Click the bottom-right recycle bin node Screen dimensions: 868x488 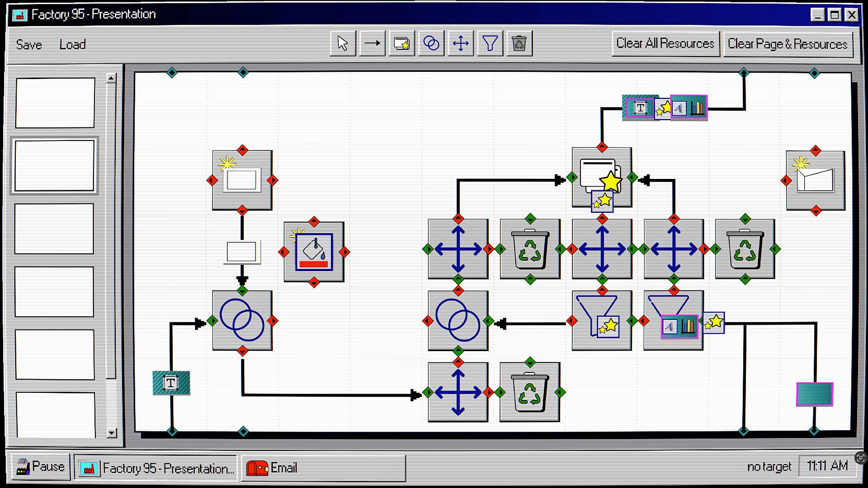click(529, 392)
